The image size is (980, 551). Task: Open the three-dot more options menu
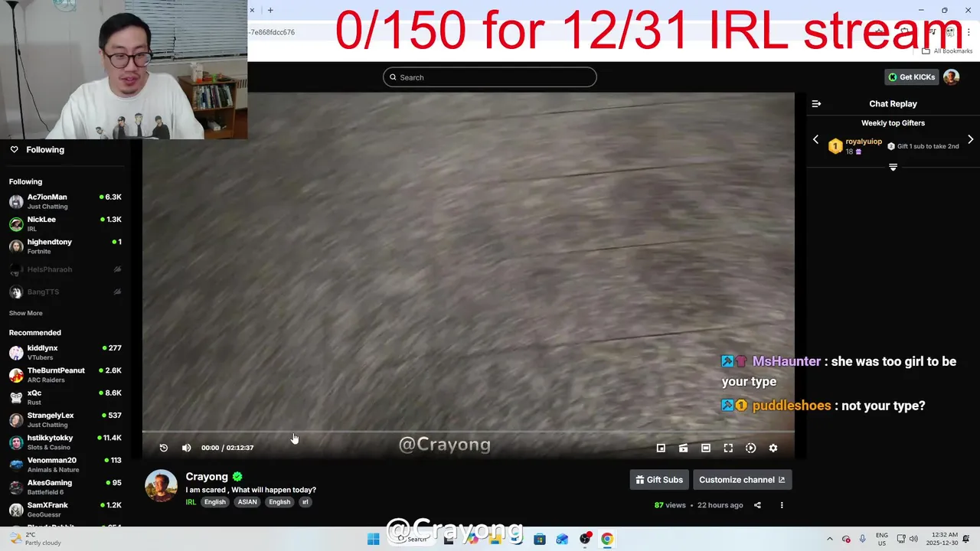pos(782,505)
